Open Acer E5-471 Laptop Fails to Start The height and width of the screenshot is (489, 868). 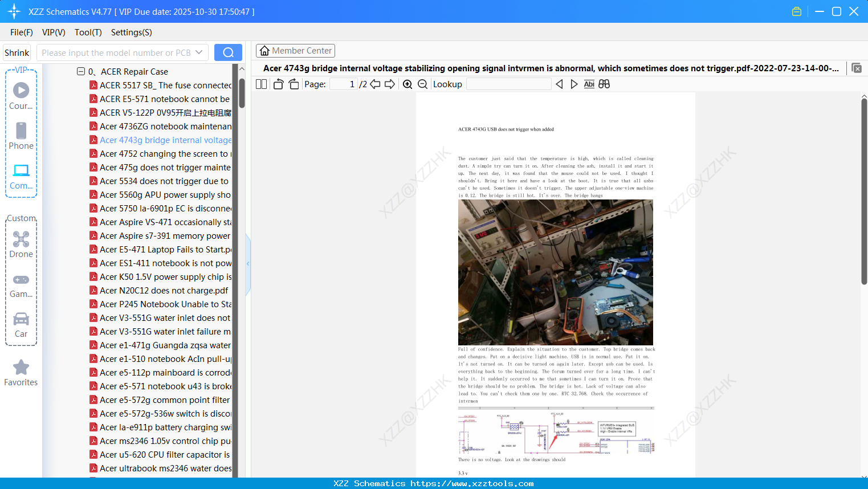click(161, 250)
